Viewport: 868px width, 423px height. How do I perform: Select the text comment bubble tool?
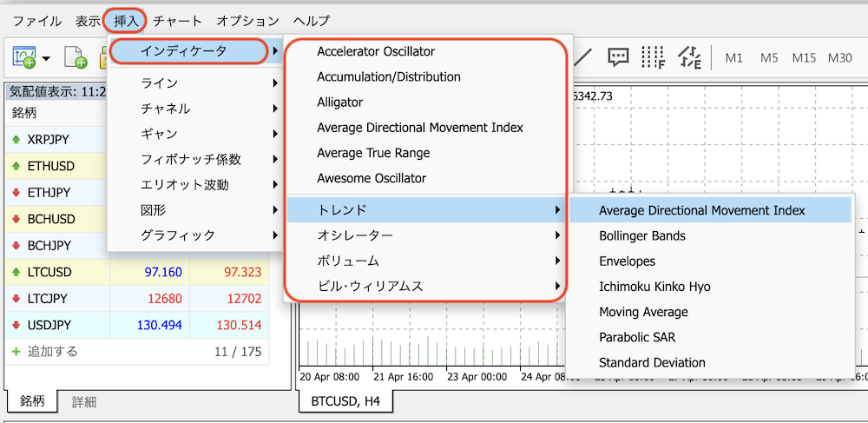(618, 56)
